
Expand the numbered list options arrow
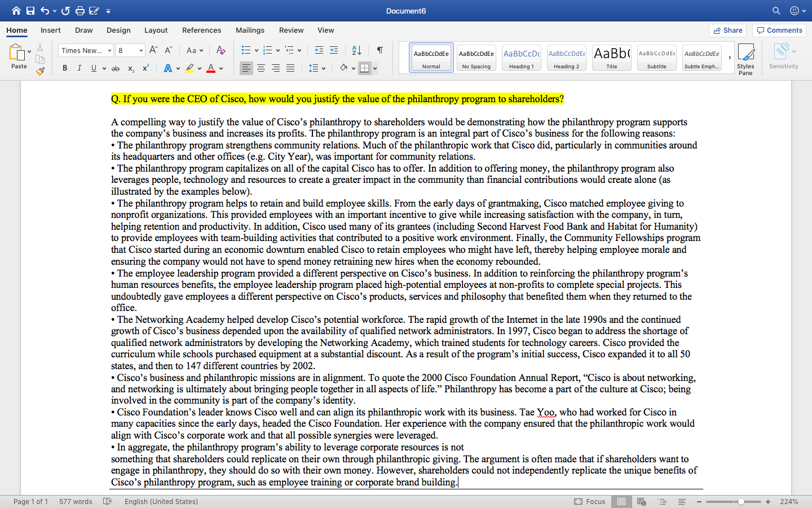click(x=278, y=50)
